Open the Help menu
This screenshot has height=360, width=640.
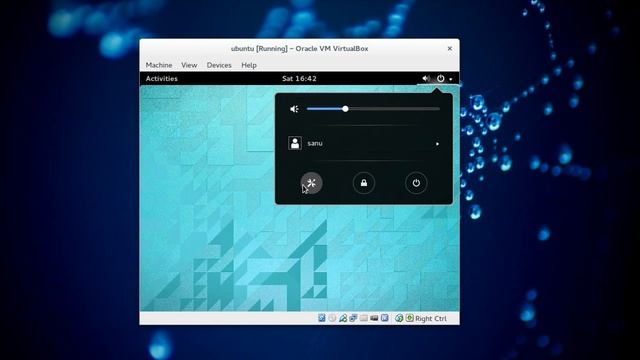[249, 65]
